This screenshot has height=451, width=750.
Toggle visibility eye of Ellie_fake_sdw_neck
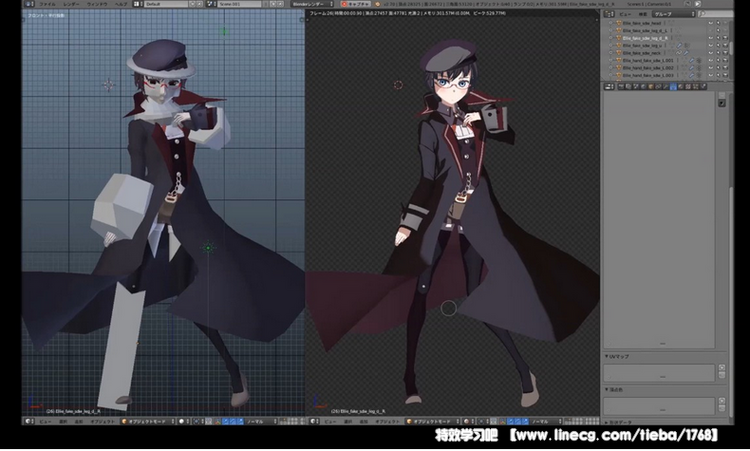(711, 53)
